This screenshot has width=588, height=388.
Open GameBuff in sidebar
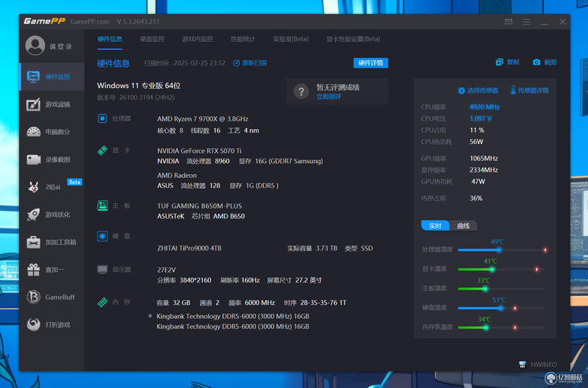pos(52,298)
